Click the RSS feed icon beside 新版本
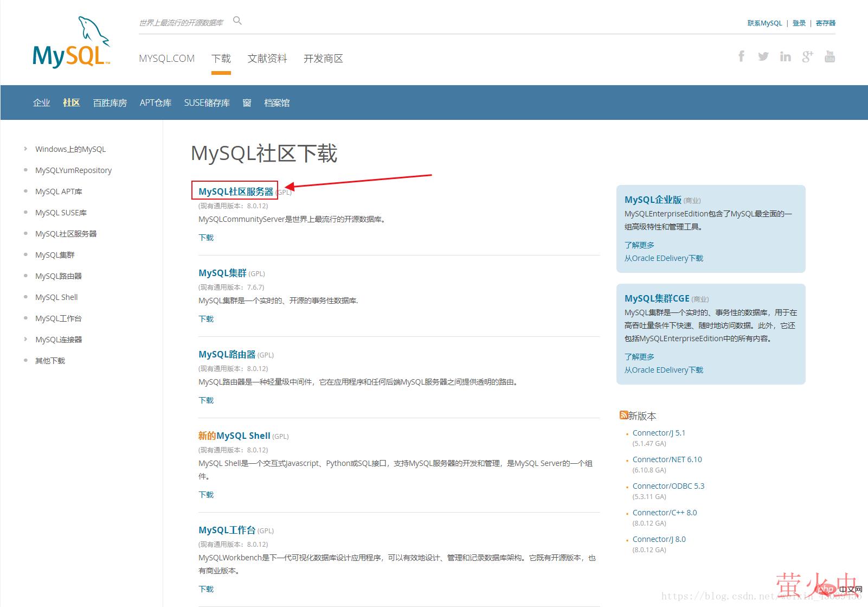The height and width of the screenshot is (607, 868). point(623,415)
